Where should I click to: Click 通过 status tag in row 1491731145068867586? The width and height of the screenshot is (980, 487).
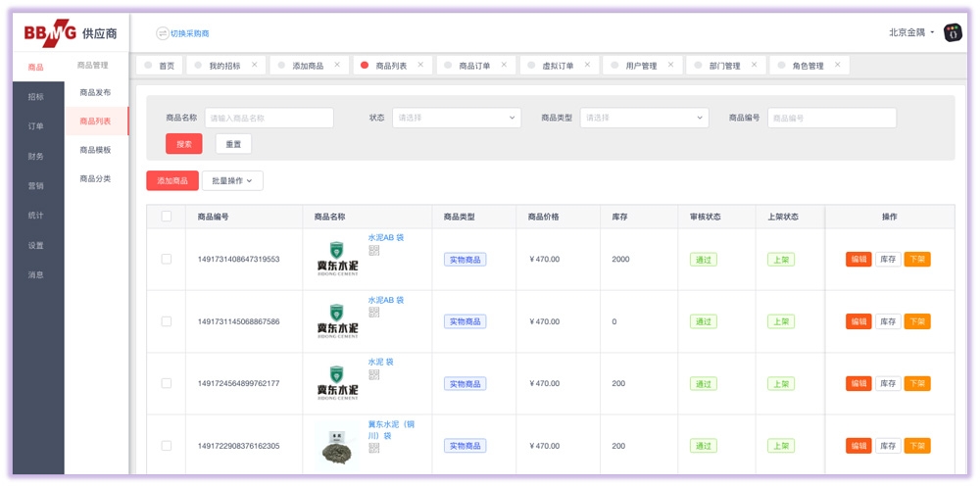pos(703,321)
